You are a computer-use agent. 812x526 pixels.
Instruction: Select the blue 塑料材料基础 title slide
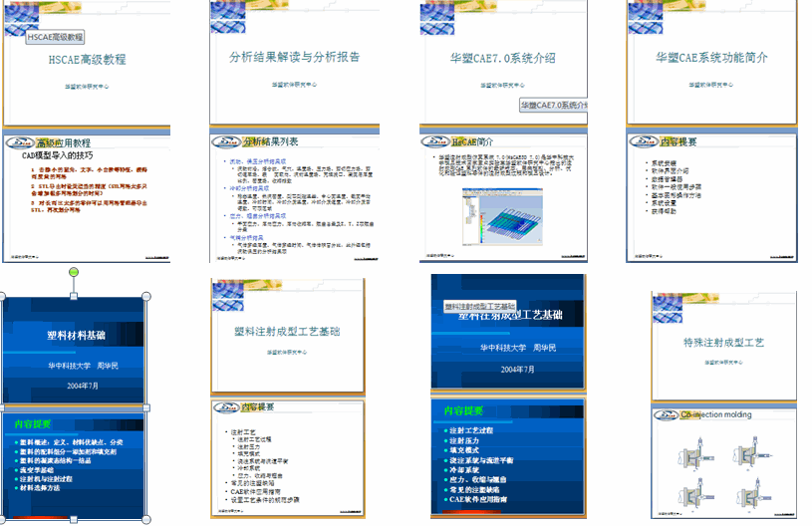pos(74,351)
